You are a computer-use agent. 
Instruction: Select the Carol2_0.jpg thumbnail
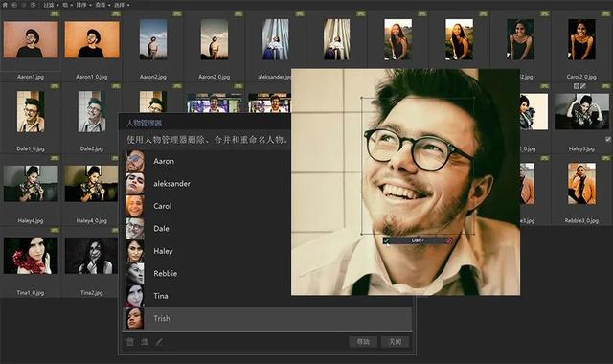[x=581, y=39]
